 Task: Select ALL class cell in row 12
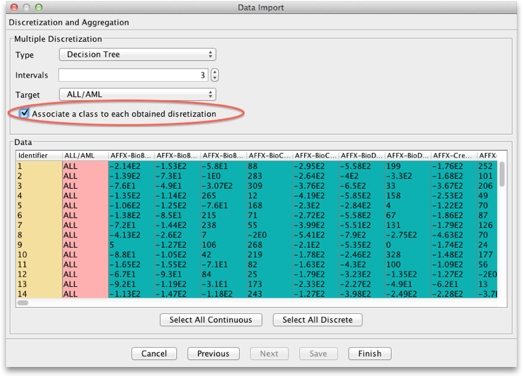pos(85,274)
